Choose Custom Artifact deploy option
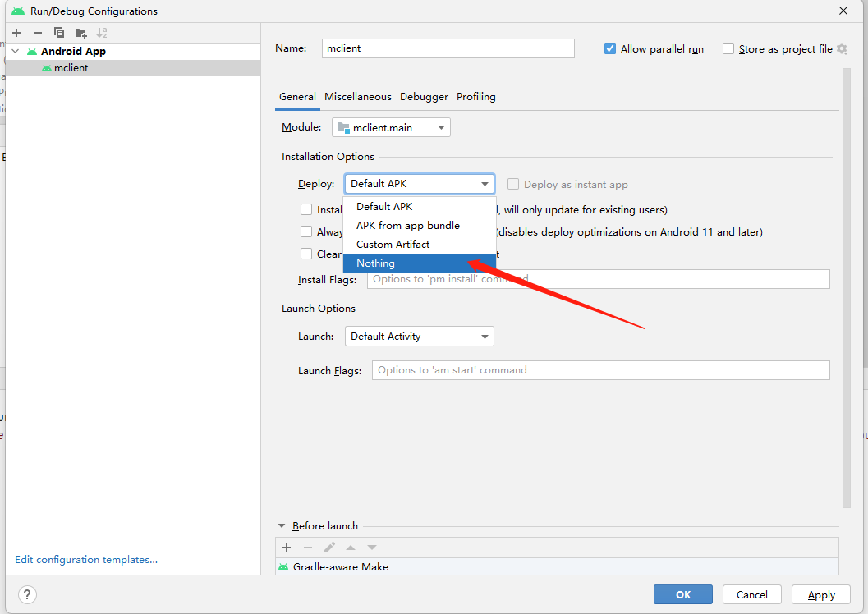868x614 pixels. [x=419, y=244]
